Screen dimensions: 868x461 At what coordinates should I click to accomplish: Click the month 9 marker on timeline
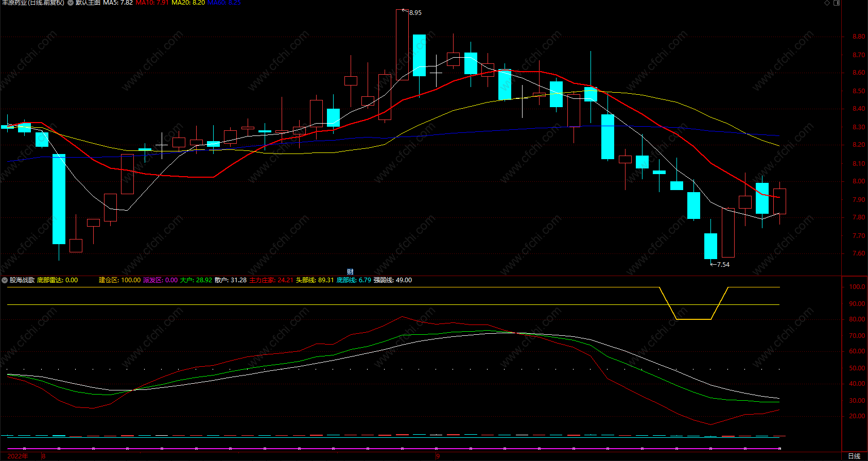(x=438, y=456)
